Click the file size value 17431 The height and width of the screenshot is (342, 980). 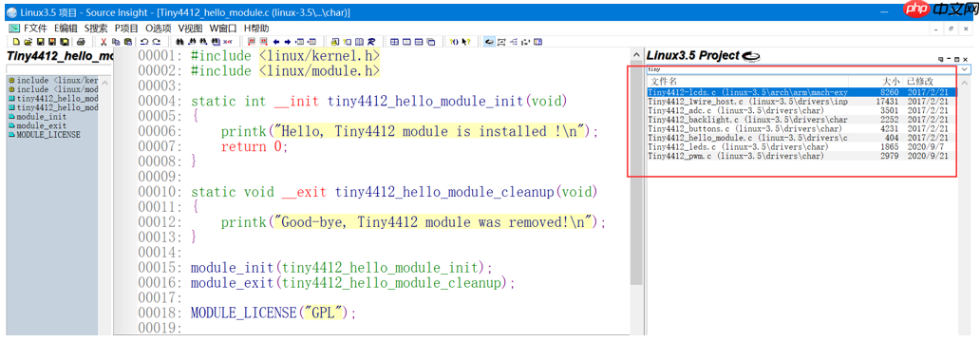tap(887, 102)
